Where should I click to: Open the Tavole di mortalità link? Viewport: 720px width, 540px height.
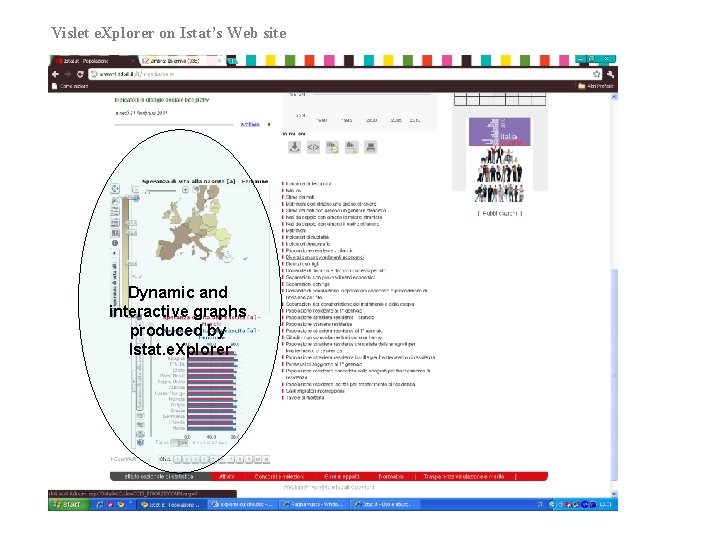[x=305, y=398]
